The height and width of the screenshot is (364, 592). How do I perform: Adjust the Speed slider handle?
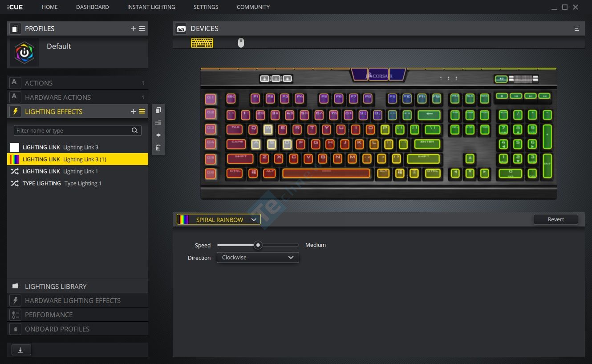tap(258, 245)
